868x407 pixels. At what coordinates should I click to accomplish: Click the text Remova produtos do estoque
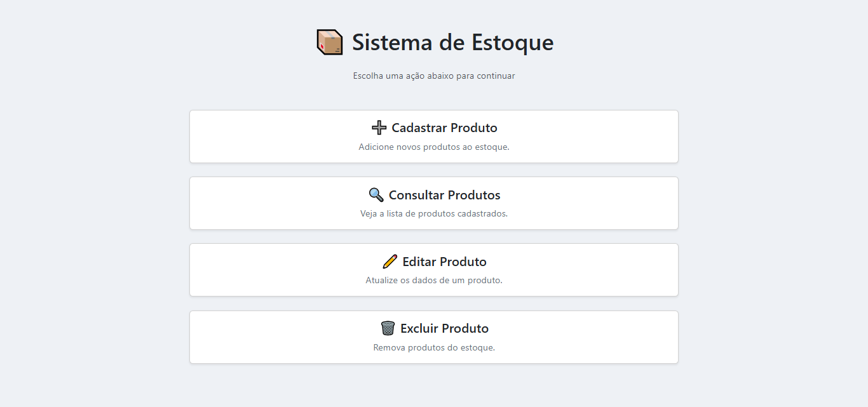[434, 347]
